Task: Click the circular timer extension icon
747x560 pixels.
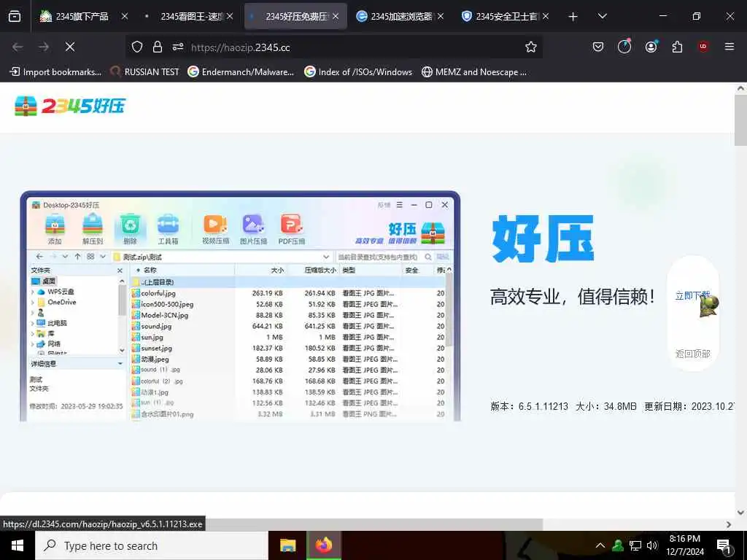Action: [x=624, y=46]
